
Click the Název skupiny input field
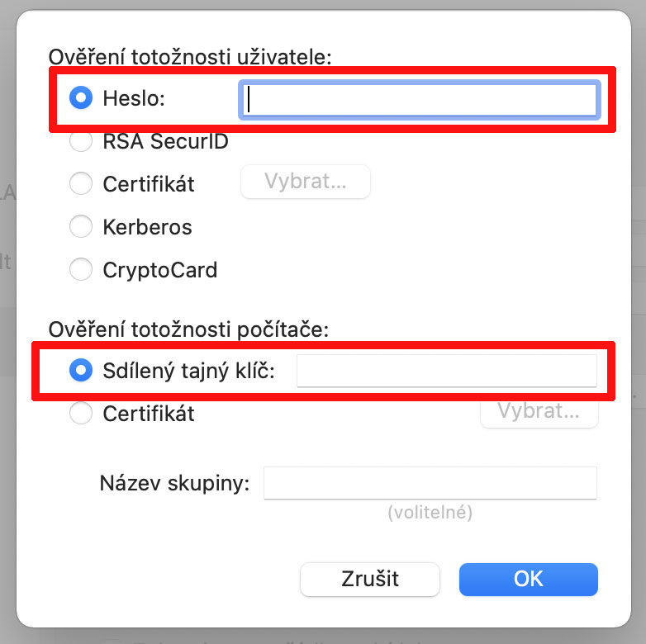(x=430, y=483)
